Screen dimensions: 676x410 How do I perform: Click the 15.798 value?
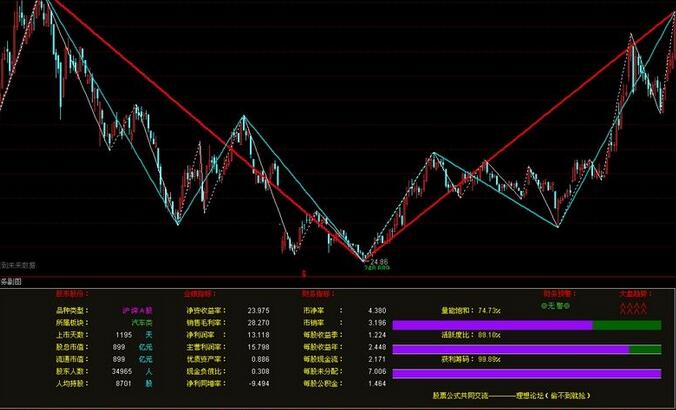pos(259,347)
